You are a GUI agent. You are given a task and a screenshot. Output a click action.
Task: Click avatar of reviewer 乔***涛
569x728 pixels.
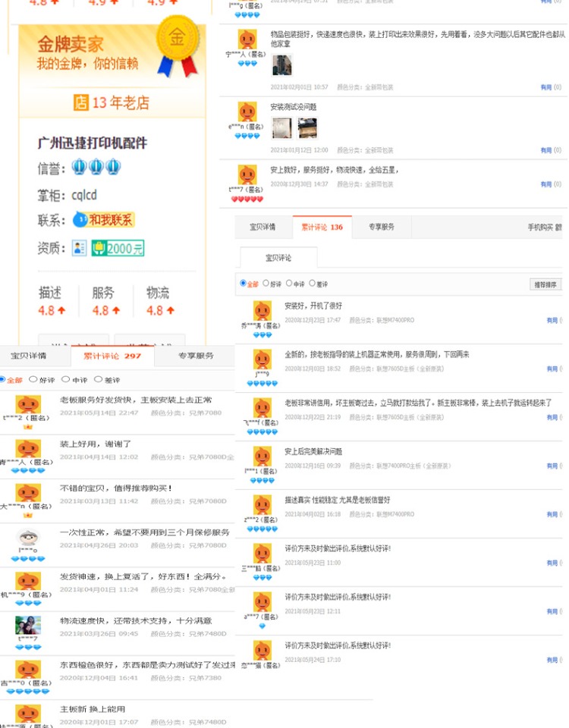pyautogui.click(x=262, y=311)
